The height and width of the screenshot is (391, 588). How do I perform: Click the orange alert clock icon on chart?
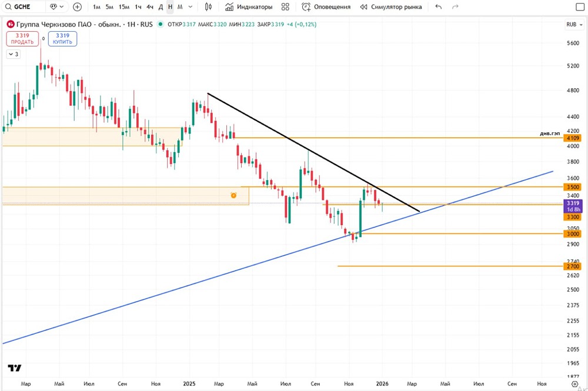pos(233,195)
